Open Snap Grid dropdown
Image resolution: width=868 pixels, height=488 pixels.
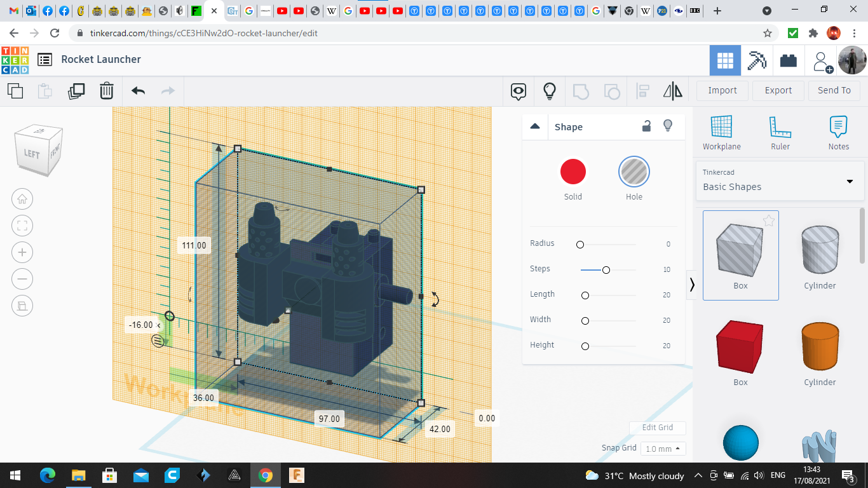tap(663, 449)
